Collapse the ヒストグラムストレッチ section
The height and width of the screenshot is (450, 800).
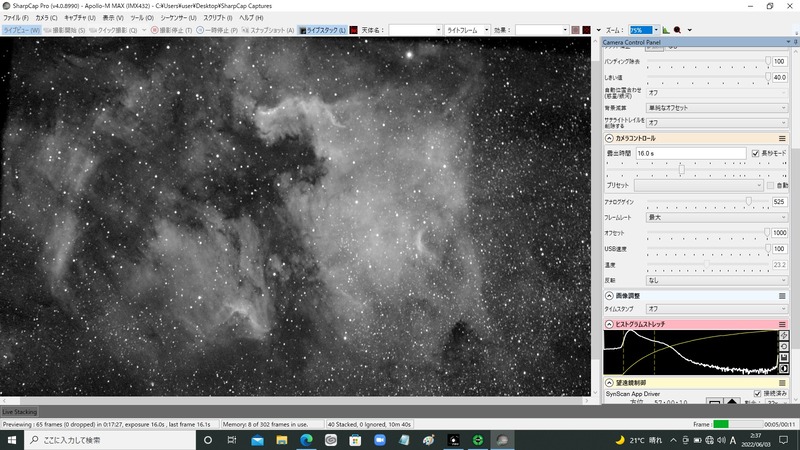click(x=609, y=324)
